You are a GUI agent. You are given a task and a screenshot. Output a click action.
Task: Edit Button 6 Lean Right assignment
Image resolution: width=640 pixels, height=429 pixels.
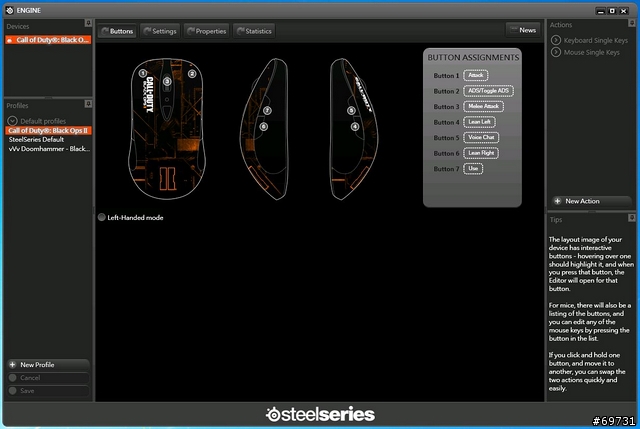pos(481,153)
